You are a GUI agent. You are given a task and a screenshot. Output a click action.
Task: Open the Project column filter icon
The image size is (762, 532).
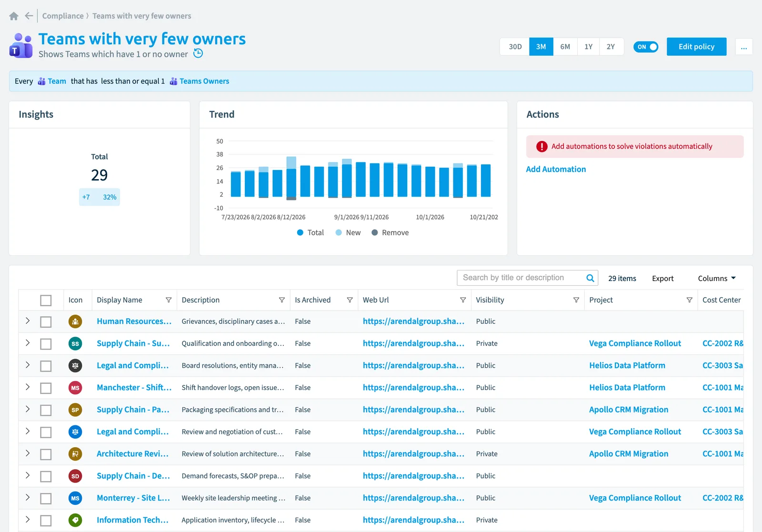(689, 300)
